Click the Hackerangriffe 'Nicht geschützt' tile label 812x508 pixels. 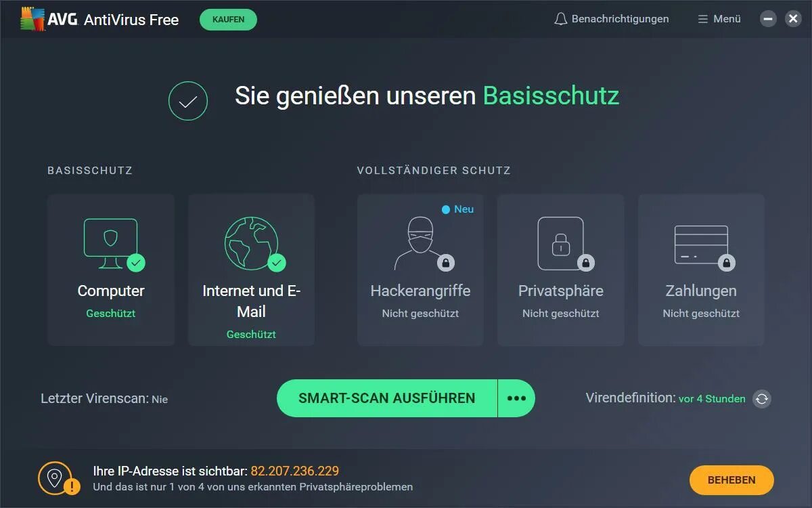click(x=420, y=314)
